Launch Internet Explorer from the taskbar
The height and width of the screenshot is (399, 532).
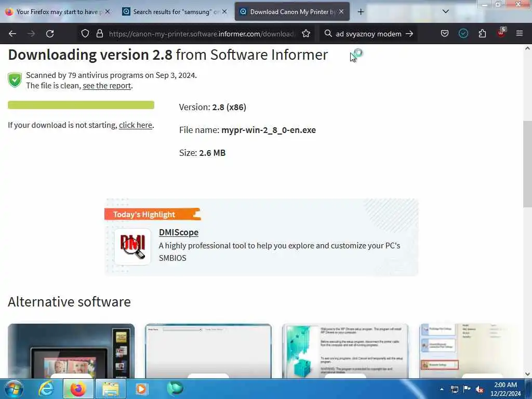[46, 389]
